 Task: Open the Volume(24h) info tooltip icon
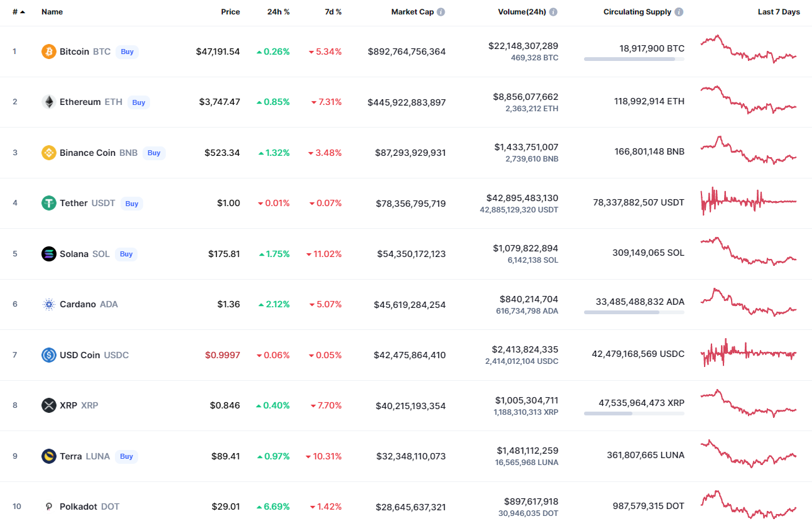[553, 12]
